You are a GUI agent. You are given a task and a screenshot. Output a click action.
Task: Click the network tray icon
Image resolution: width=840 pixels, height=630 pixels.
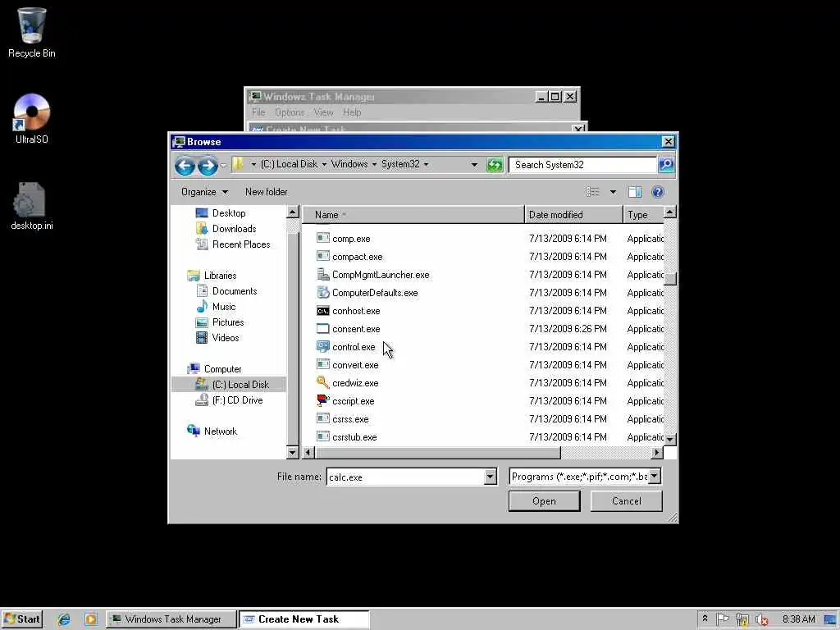(x=742, y=619)
